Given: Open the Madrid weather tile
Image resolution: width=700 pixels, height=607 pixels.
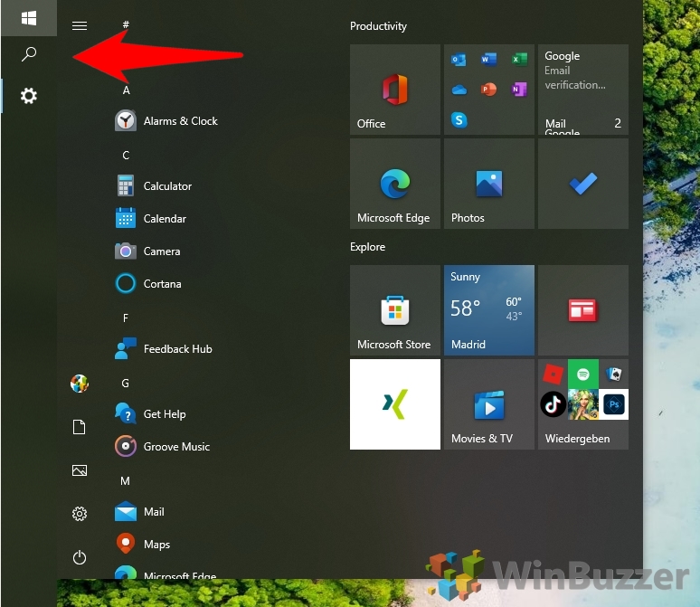Looking at the screenshot, I should coord(489,310).
